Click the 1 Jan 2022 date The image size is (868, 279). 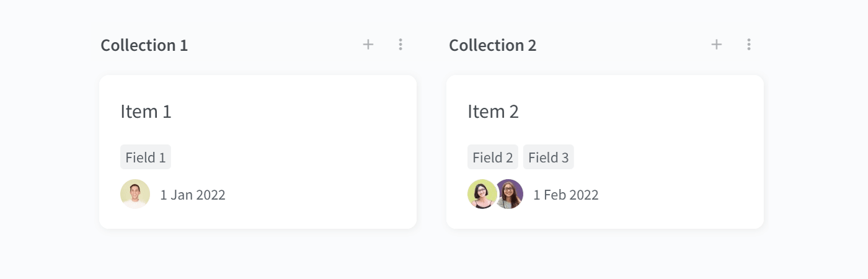[193, 195]
